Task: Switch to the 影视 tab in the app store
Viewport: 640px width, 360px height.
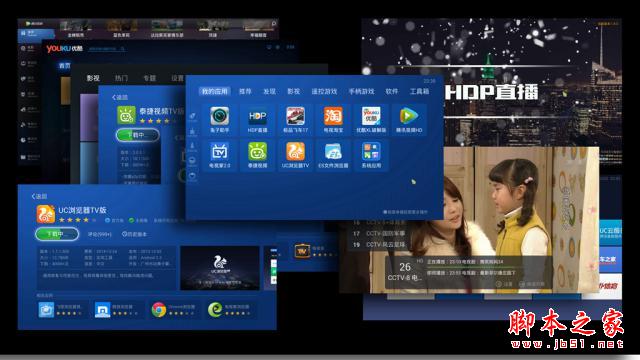Action: click(x=293, y=91)
